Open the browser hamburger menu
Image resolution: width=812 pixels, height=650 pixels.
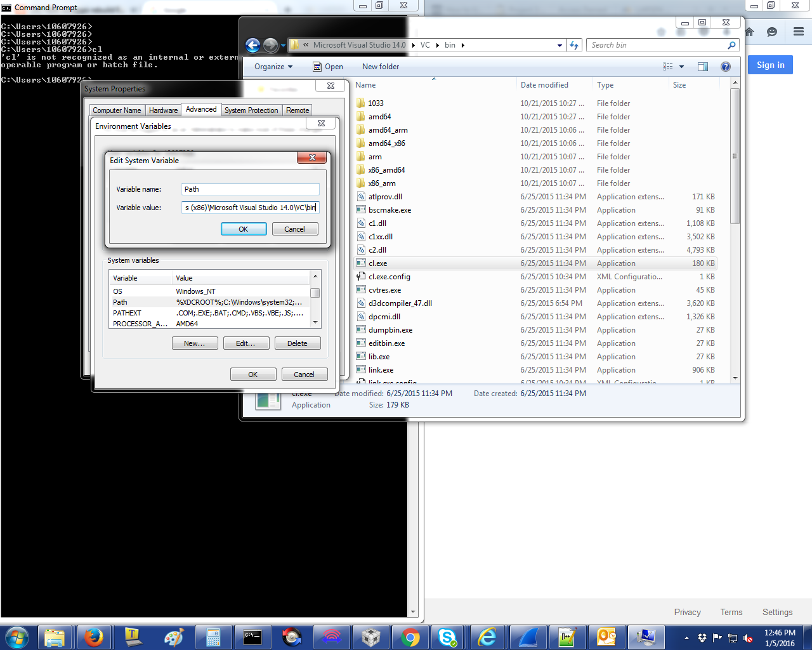click(799, 32)
